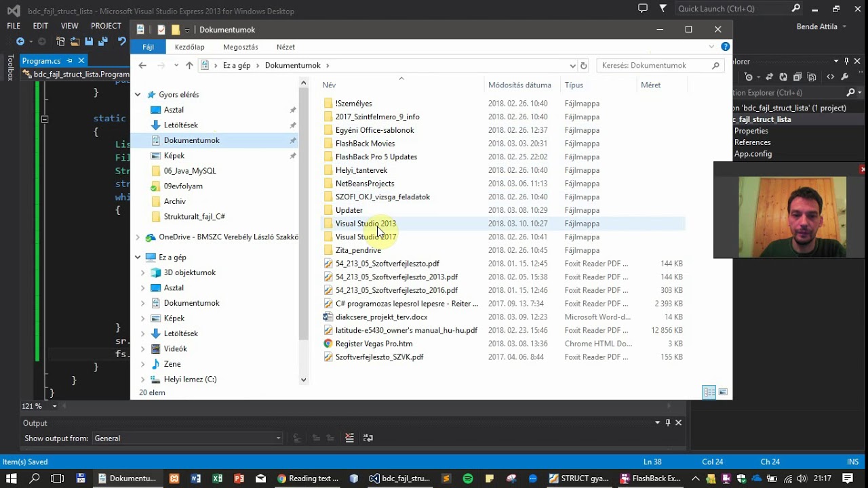Click Explorer up-one-level arrow

tap(189, 66)
